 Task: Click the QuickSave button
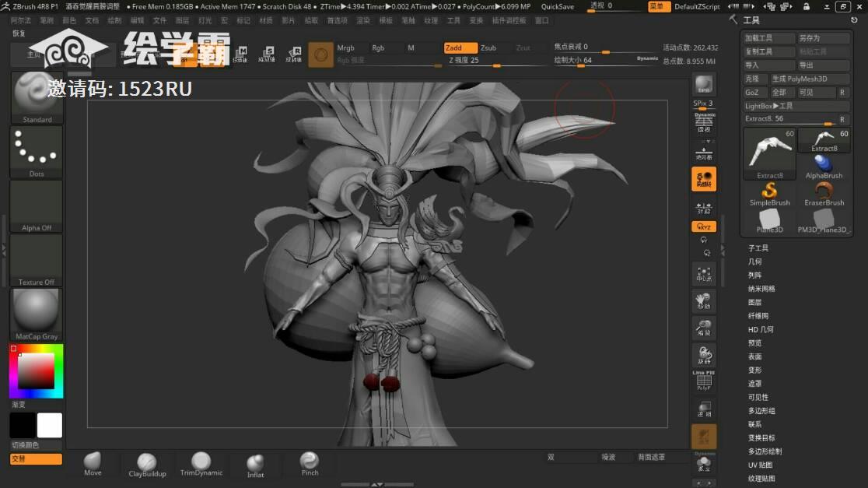click(557, 7)
